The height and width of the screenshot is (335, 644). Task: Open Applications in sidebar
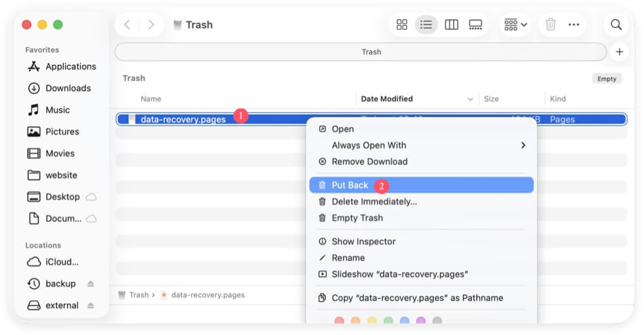click(x=62, y=66)
